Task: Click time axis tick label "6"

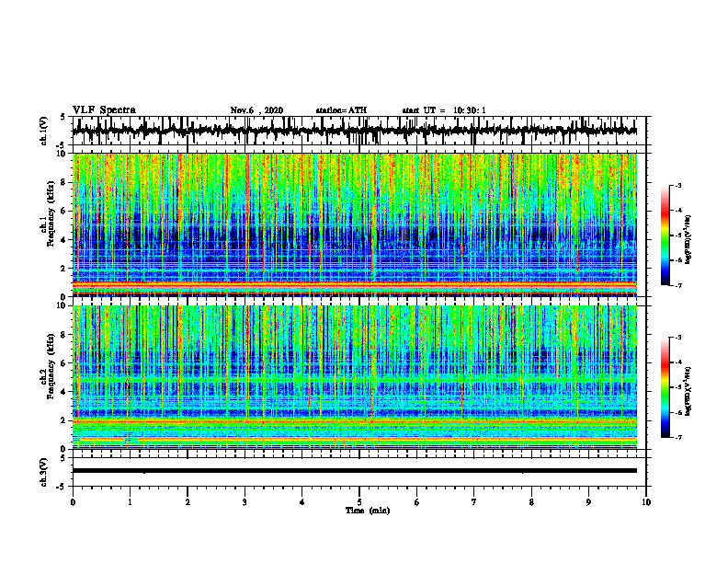Action: [417, 502]
